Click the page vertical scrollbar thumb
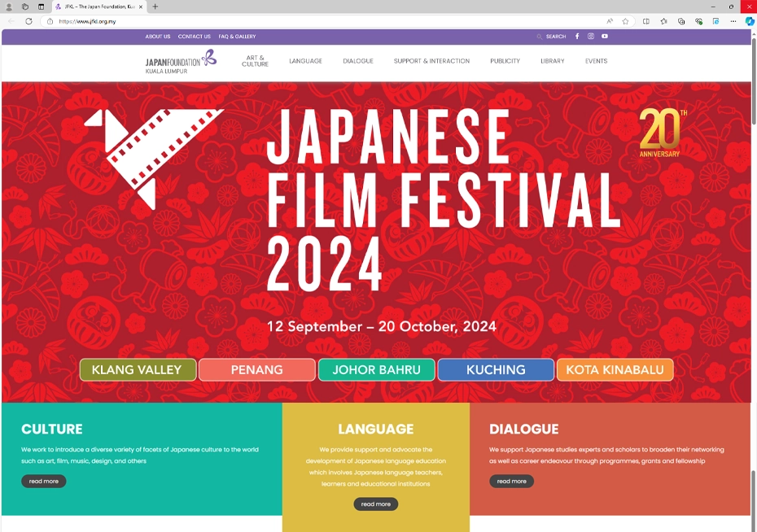 pos(754,80)
